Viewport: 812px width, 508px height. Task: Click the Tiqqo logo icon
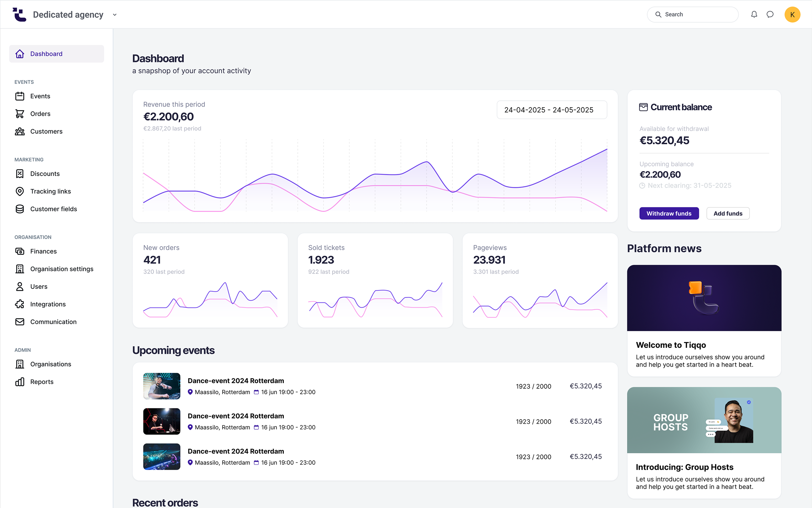click(19, 14)
